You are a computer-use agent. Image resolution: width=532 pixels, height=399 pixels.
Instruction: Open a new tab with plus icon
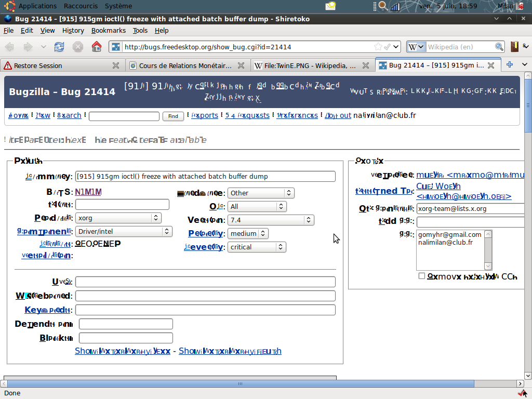click(510, 65)
